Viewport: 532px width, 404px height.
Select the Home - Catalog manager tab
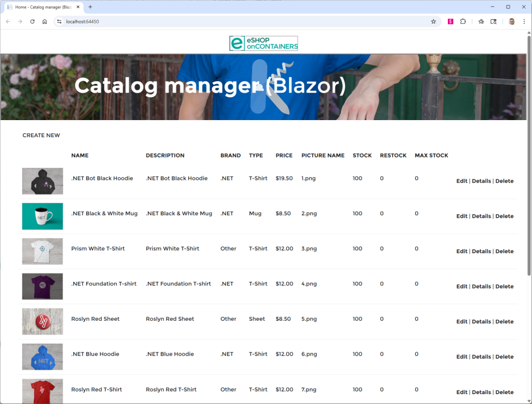pos(42,7)
